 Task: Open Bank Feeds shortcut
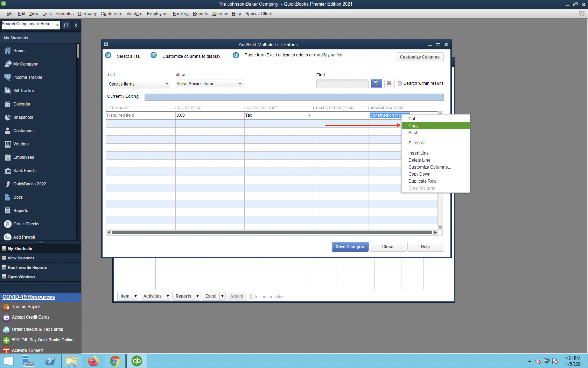tap(24, 171)
